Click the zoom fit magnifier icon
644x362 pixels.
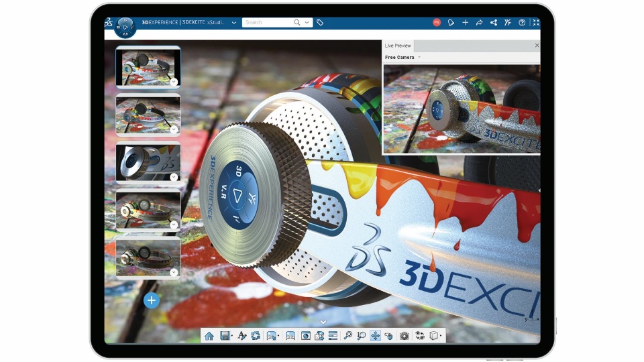pyautogui.click(x=348, y=336)
